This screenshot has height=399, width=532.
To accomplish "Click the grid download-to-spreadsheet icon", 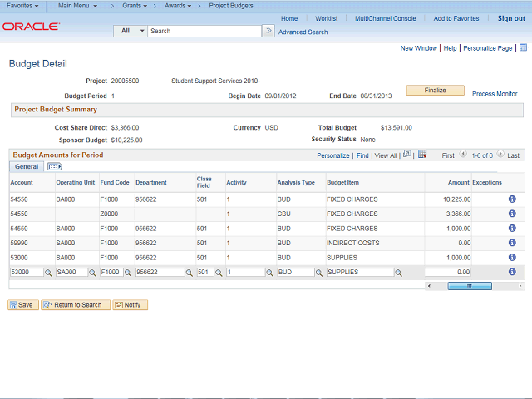I will pos(422,155).
